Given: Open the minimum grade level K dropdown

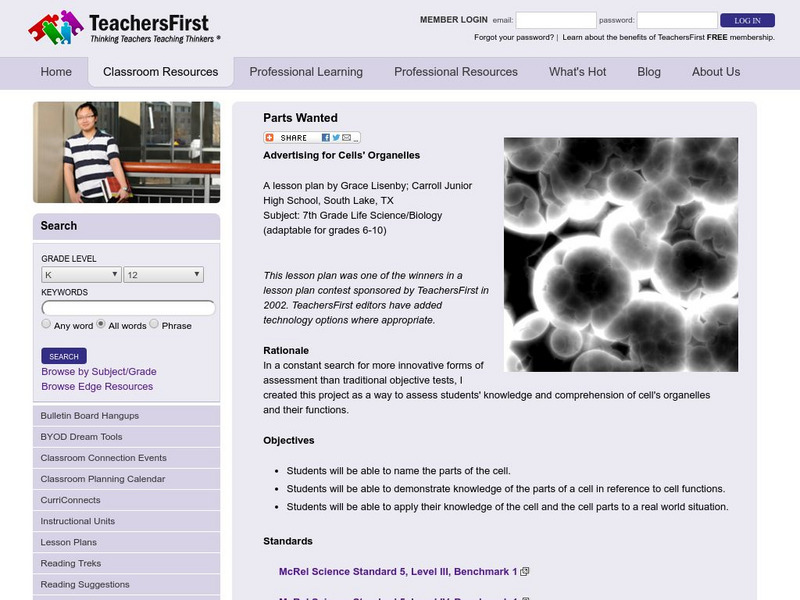Looking at the screenshot, I should pyautogui.click(x=81, y=274).
